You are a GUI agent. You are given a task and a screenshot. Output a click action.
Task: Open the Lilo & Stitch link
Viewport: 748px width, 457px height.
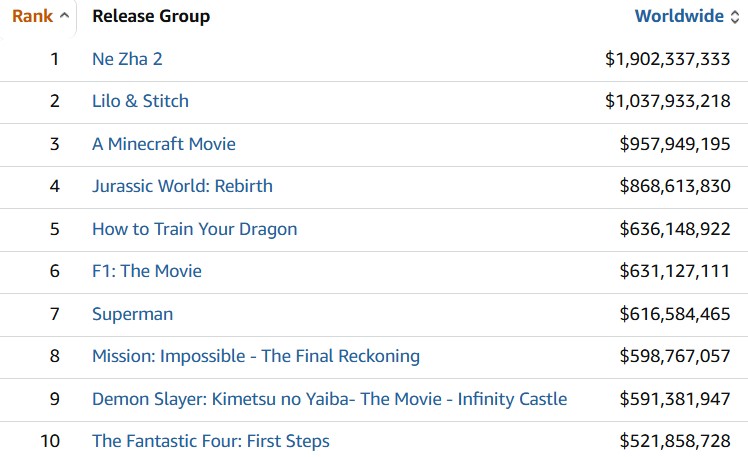pos(140,101)
